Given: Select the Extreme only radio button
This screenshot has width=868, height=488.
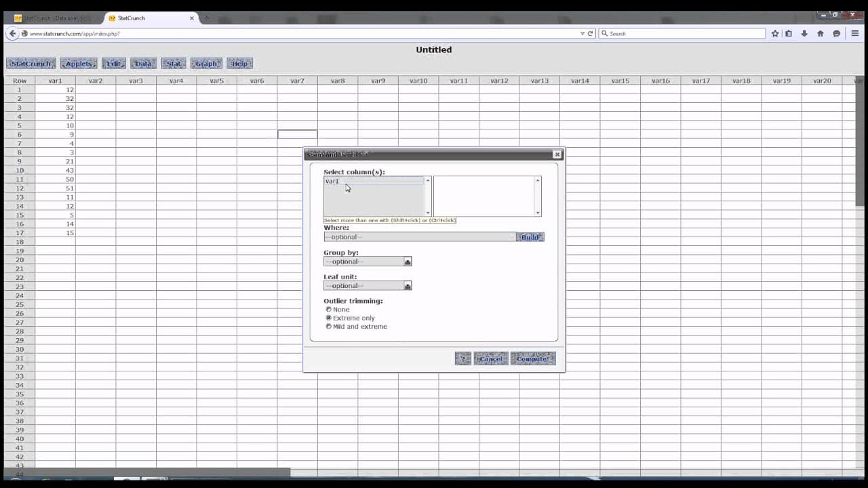Looking at the screenshot, I should [x=329, y=318].
